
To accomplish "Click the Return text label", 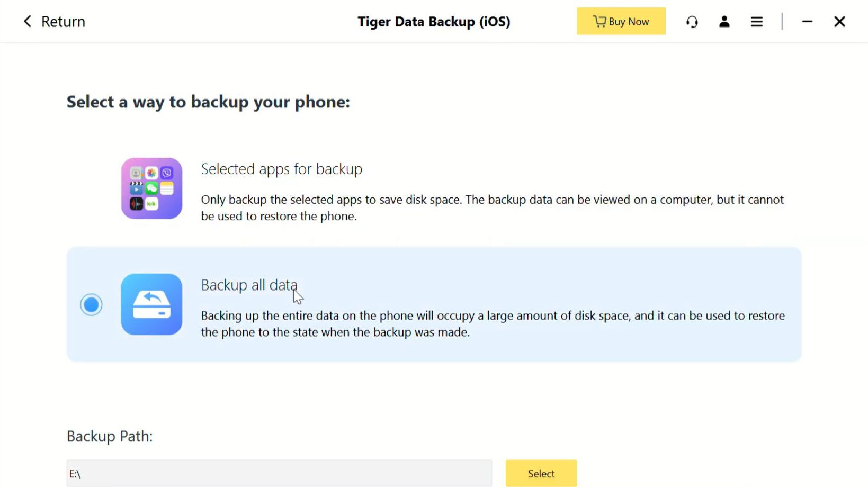I will [63, 22].
